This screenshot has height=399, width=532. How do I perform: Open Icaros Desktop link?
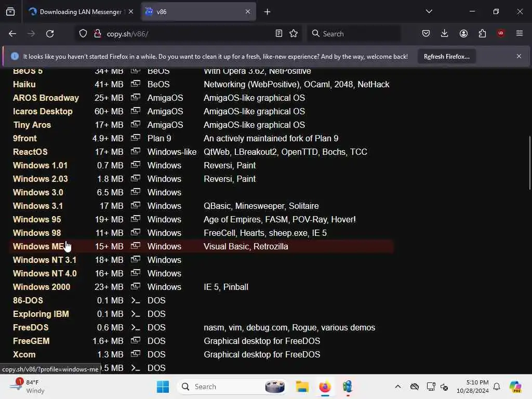coord(43,111)
